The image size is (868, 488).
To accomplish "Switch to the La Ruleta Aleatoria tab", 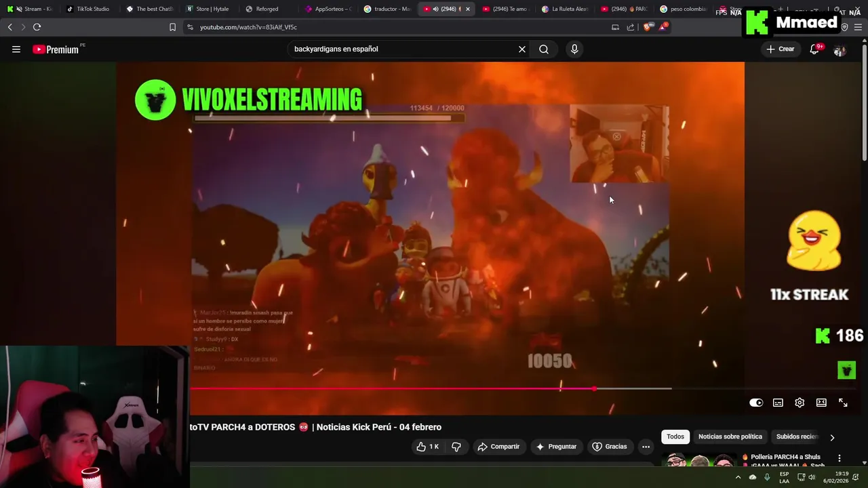I will pyautogui.click(x=566, y=9).
